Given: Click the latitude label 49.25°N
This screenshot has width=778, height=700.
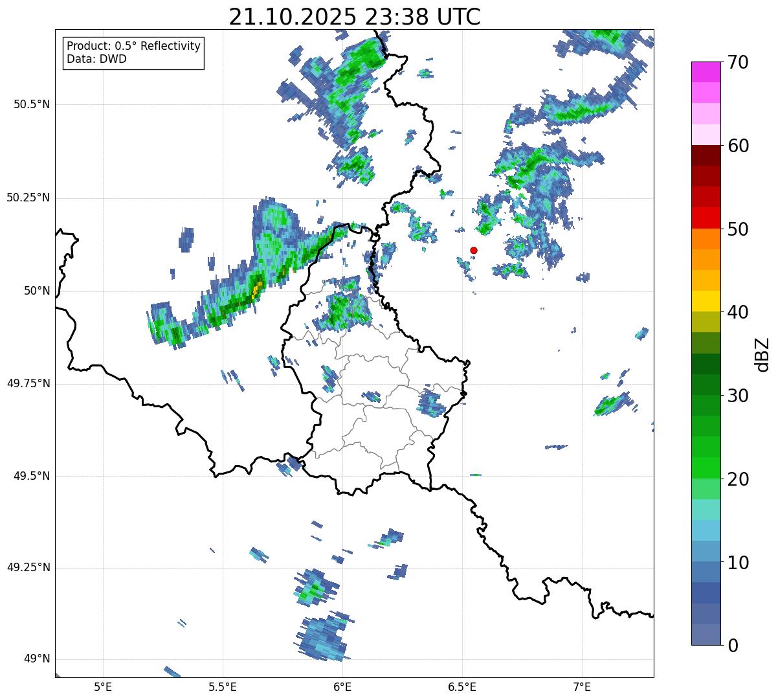Looking at the screenshot, I should click(x=28, y=568).
